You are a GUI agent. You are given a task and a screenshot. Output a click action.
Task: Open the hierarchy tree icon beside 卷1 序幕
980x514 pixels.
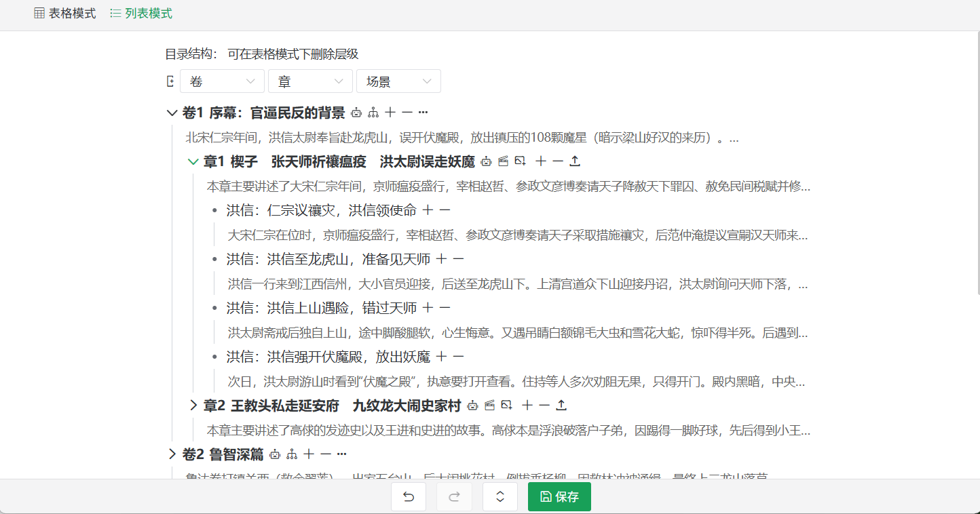pyautogui.click(x=373, y=113)
